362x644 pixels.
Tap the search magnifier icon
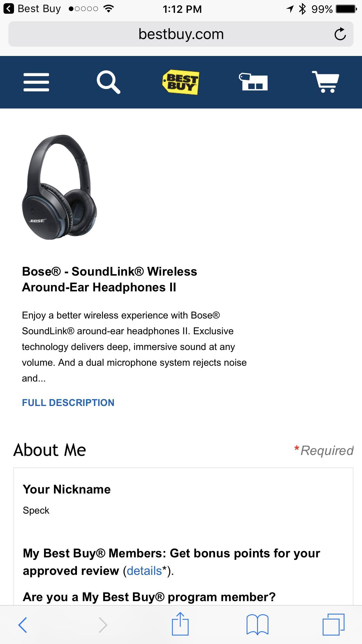108,83
